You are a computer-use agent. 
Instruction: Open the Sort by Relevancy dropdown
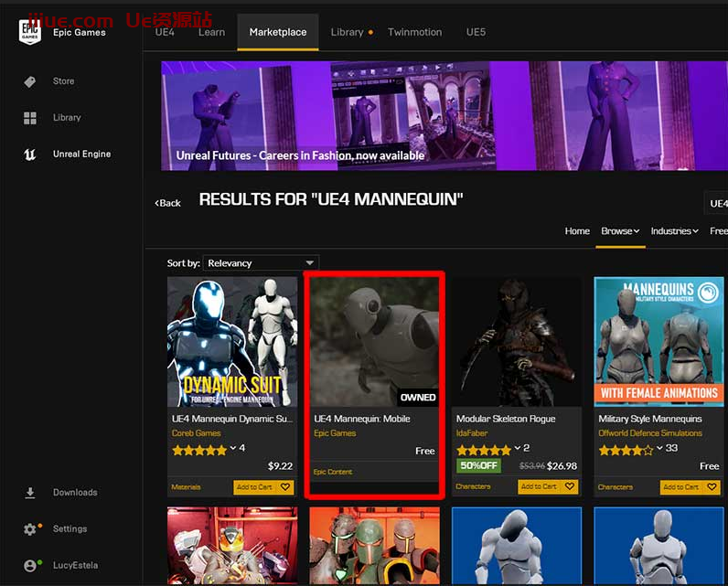pos(261,263)
